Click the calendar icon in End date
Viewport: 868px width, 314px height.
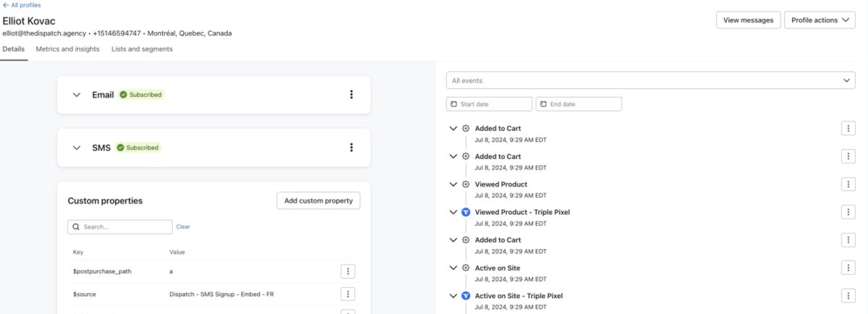click(544, 104)
